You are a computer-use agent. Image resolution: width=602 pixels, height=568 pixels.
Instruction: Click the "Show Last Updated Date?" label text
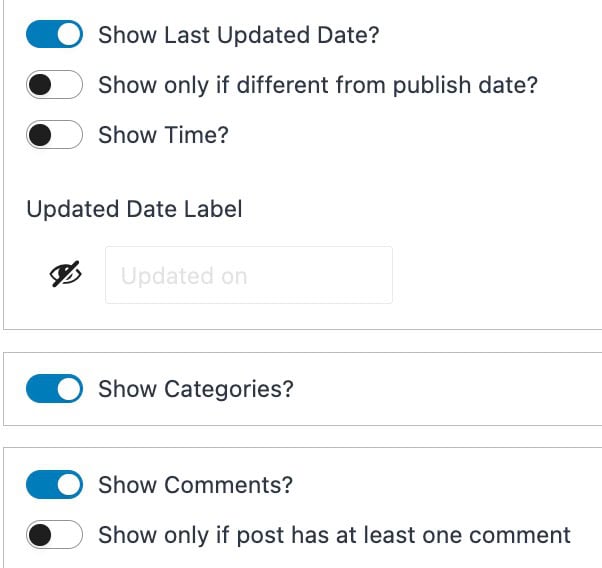(239, 36)
